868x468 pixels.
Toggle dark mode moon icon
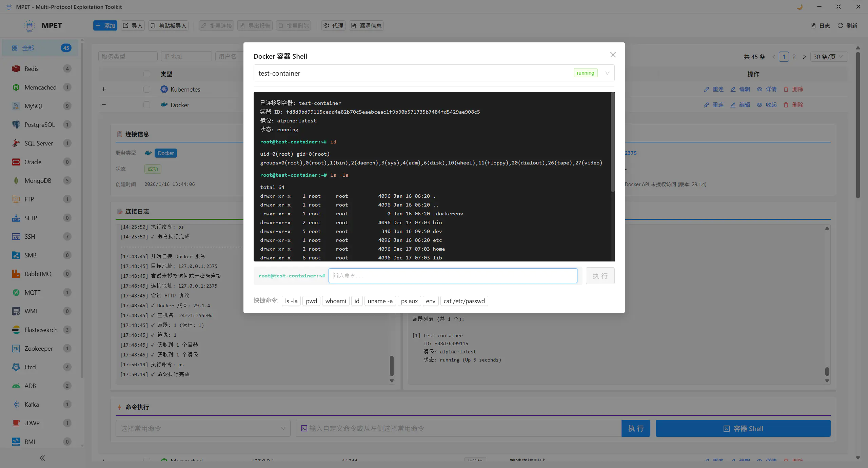point(800,7)
